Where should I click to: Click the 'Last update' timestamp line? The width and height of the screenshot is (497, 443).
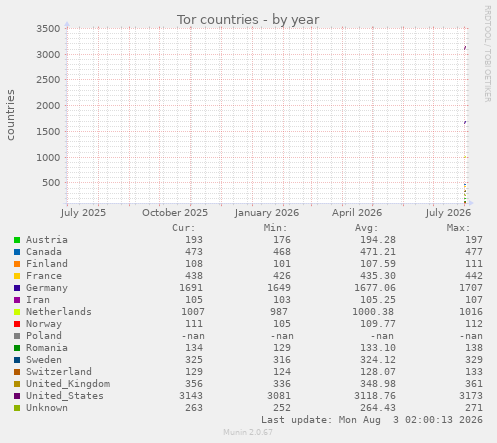click(x=372, y=420)
